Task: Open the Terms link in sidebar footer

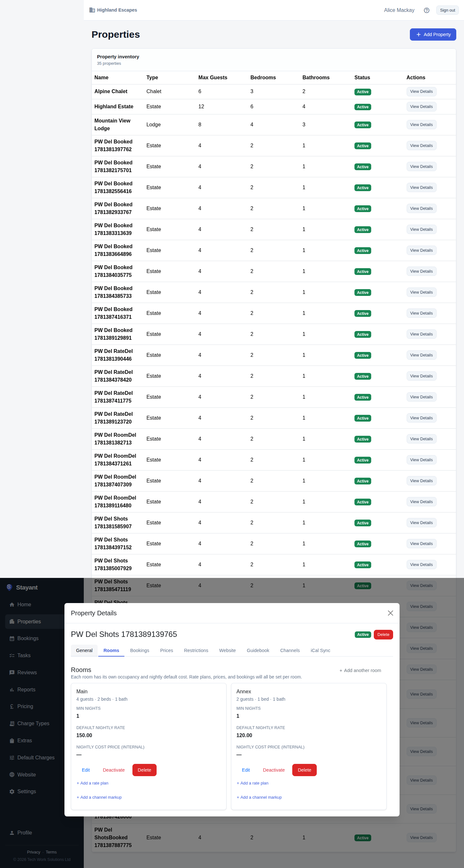Action: [51, 852]
